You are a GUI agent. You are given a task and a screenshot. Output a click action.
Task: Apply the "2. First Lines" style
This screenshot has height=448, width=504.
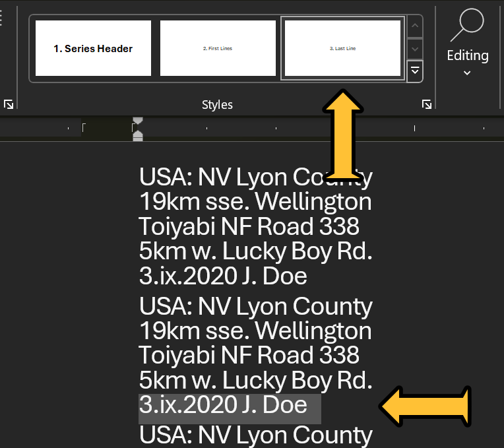pos(218,48)
